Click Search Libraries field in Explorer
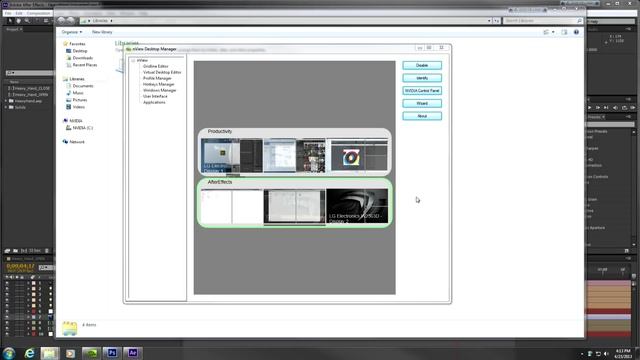Image resolution: width=640 pixels, height=360 pixels. [x=542, y=20]
